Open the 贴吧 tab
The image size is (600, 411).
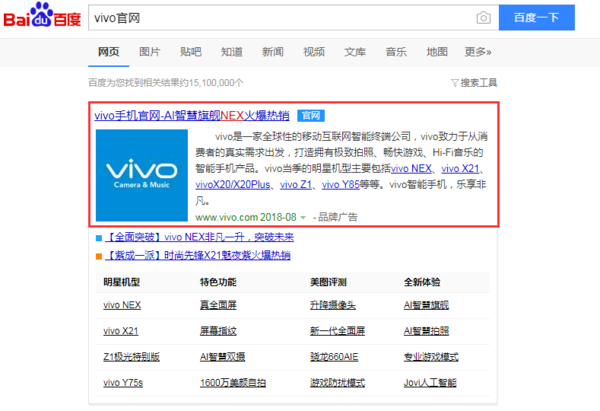tap(191, 52)
